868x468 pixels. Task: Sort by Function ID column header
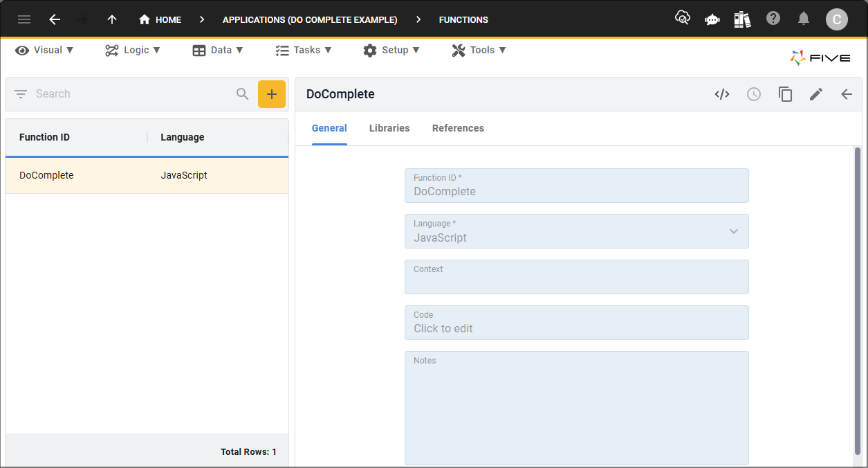pyautogui.click(x=44, y=137)
